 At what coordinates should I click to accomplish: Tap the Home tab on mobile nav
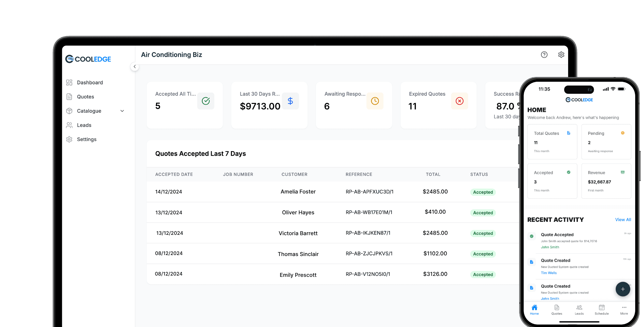coord(534,309)
